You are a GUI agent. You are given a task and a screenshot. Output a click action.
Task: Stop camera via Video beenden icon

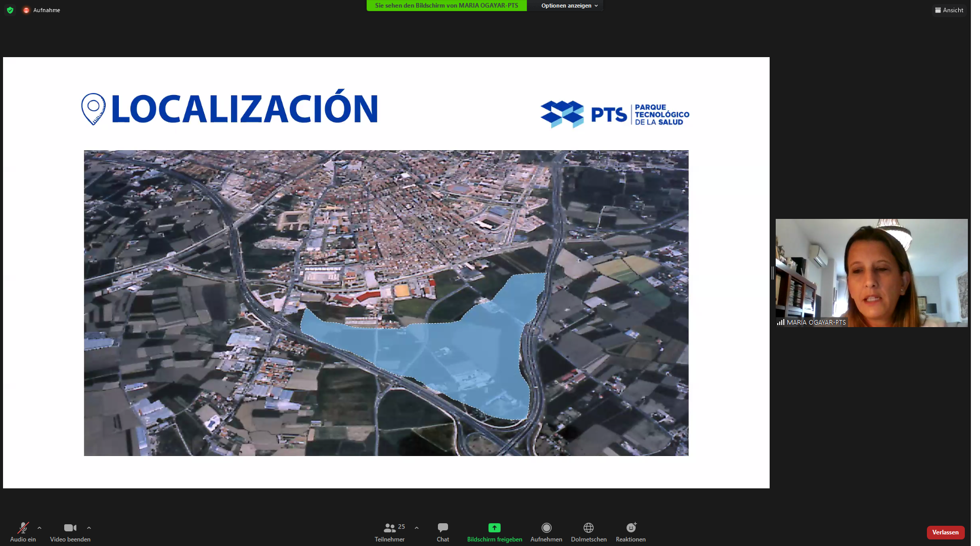tap(70, 528)
